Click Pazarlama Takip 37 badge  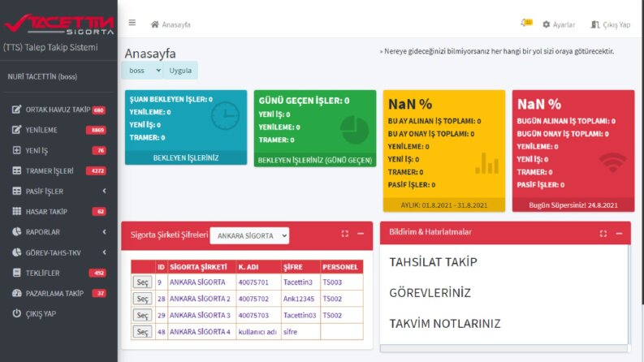click(x=99, y=293)
